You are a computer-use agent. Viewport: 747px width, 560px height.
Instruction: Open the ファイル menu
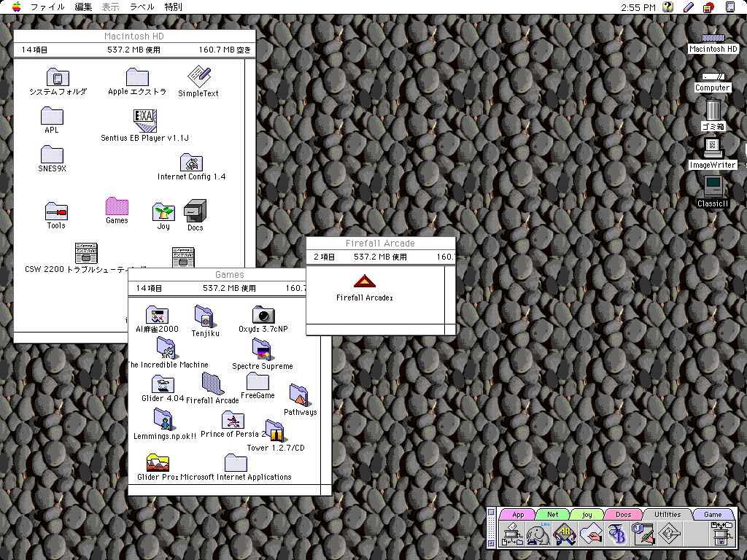[x=47, y=7]
